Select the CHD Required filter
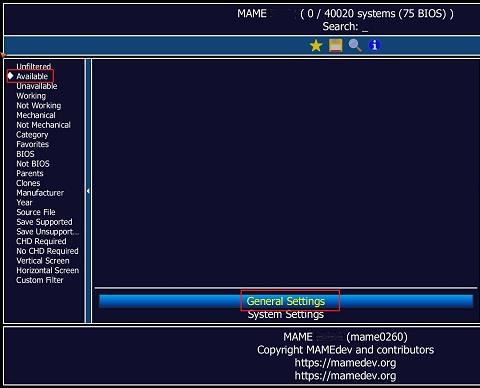 pyautogui.click(x=41, y=241)
